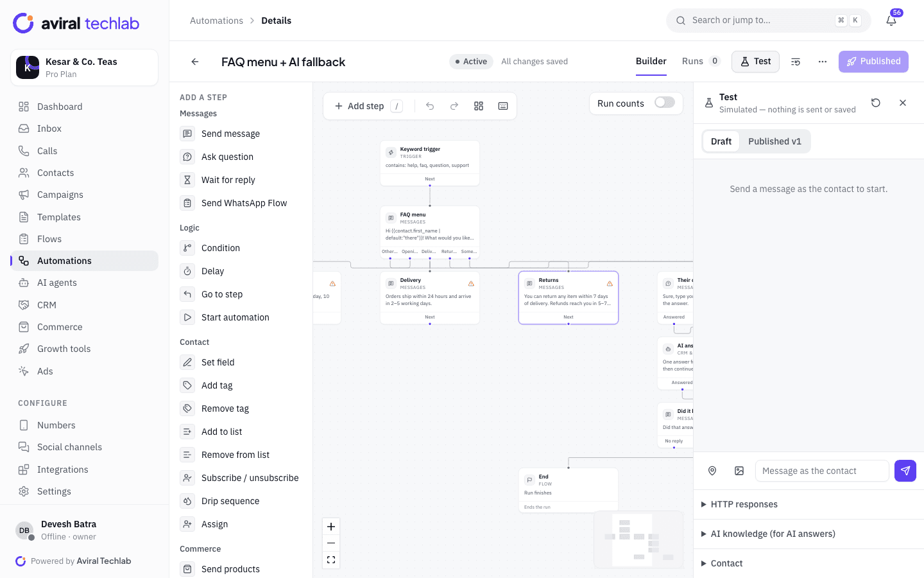Image resolution: width=924 pixels, height=578 pixels.
Task: Attach an image in the test chat
Action: coord(739,471)
